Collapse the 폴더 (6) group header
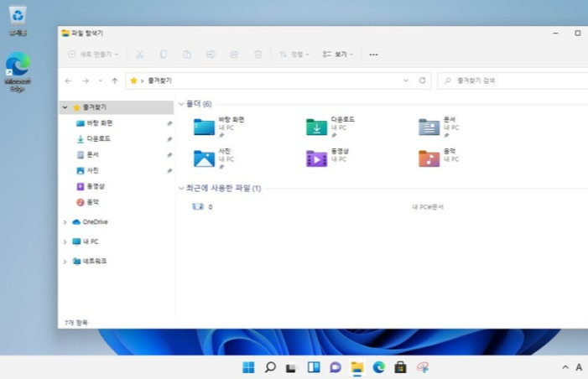The width and height of the screenshot is (588, 379). [181, 104]
